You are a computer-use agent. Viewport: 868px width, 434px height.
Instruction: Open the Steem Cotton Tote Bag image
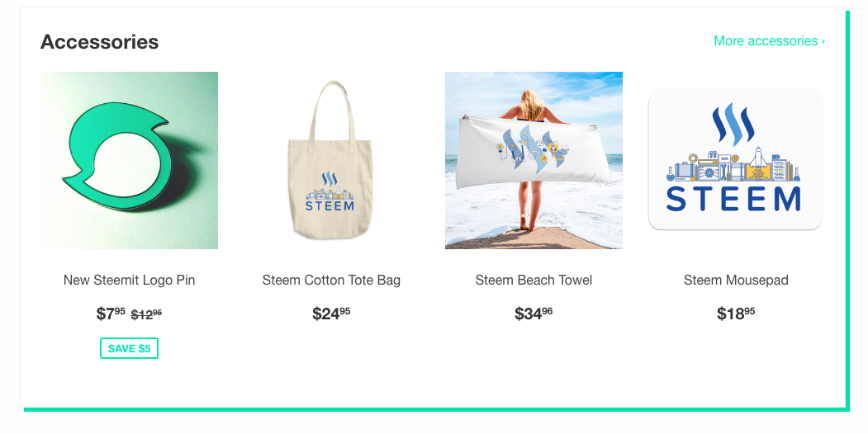(331, 160)
